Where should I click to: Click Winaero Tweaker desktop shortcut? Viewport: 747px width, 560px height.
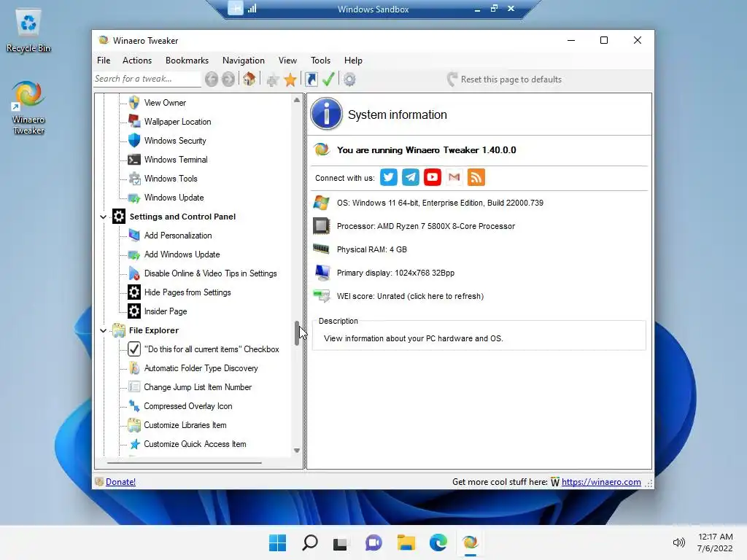tap(28, 108)
